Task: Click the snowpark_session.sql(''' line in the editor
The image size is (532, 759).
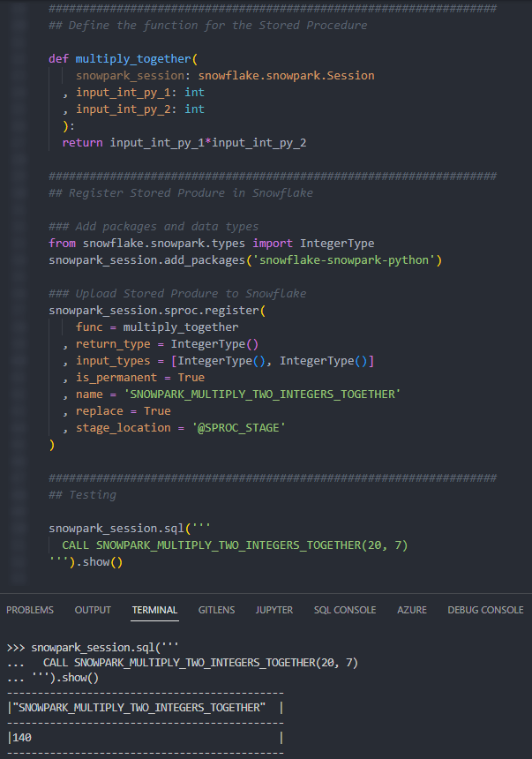Action: (x=130, y=529)
